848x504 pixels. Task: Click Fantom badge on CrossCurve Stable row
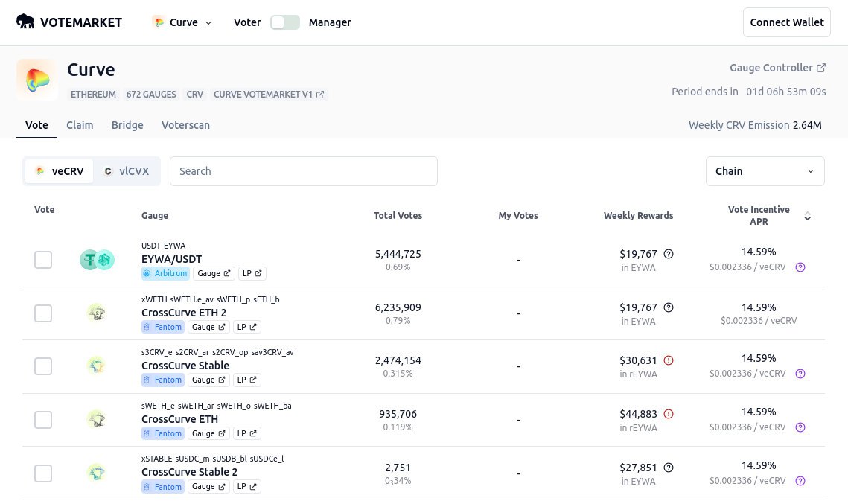[163, 380]
